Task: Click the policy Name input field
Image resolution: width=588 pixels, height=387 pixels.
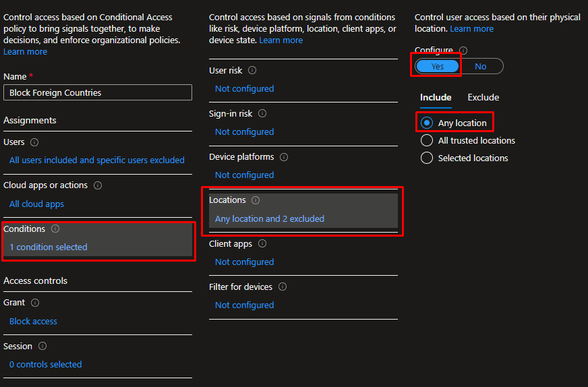Action: tap(98, 92)
